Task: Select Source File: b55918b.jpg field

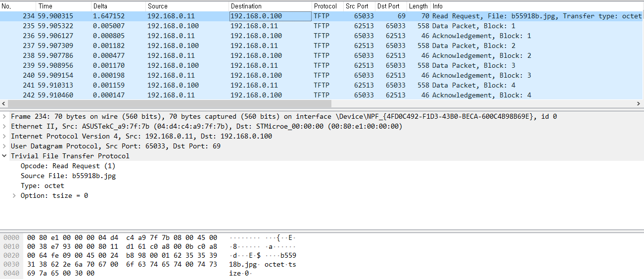Action: tap(68, 176)
